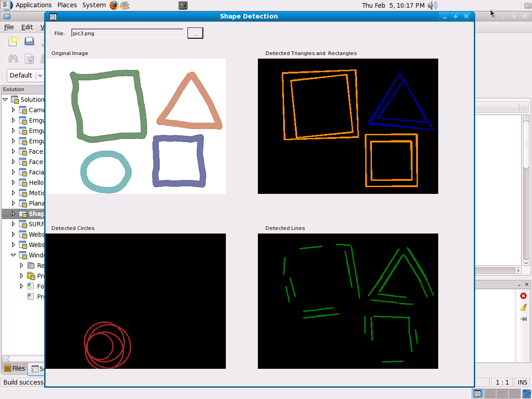Image resolution: width=532 pixels, height=399 pixels.
Task: Click the INS status bar indicator
Action: 523,382
